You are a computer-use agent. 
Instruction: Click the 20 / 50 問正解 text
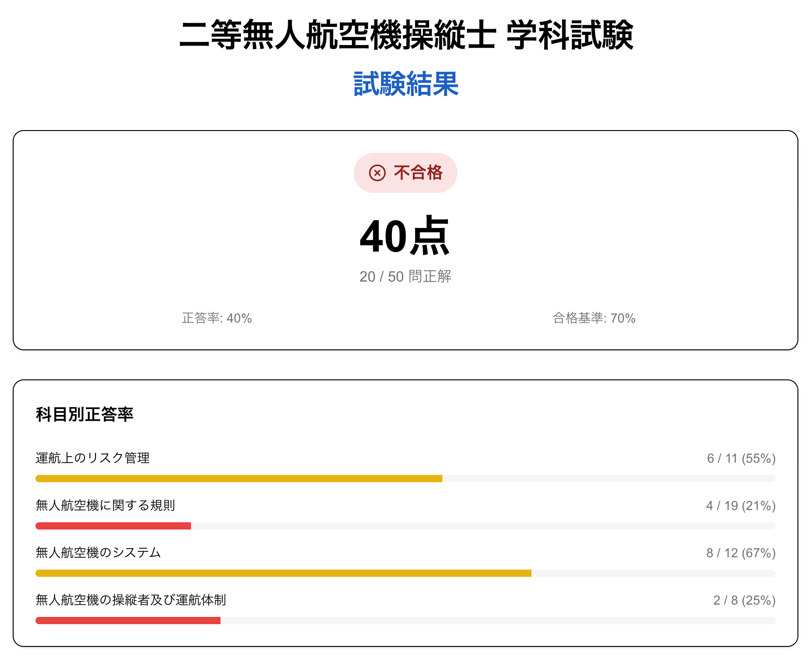[x=405, y=277]
